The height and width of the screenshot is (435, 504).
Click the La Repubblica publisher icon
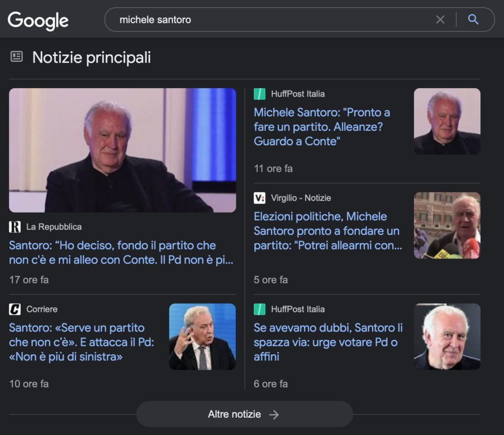15,227
